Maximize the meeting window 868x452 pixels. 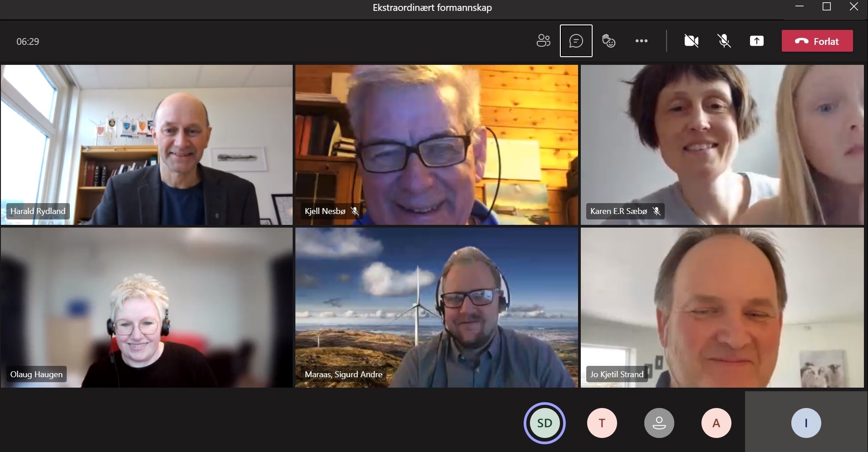tap(827, 7)
